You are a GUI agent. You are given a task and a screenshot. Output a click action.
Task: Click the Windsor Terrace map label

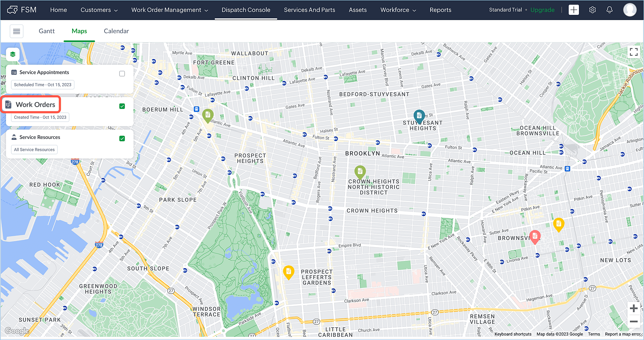pyautogui.click(x=206, y=312)
